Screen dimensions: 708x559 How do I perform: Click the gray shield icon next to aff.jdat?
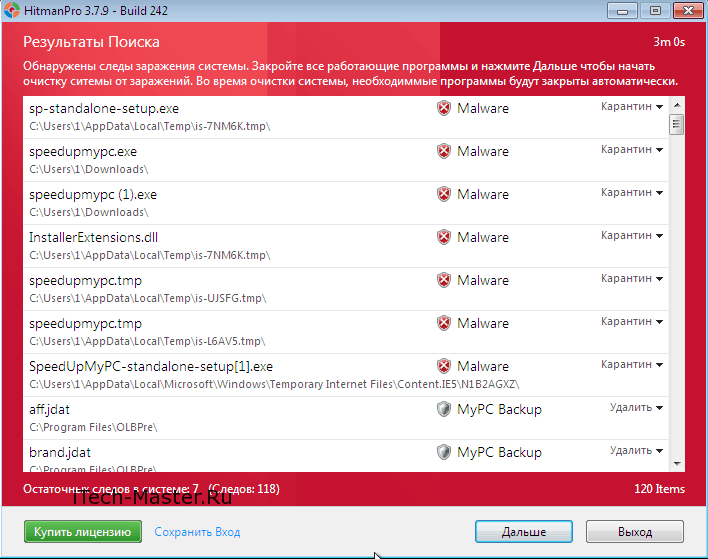pyautogui.click(x=444, y=409)
